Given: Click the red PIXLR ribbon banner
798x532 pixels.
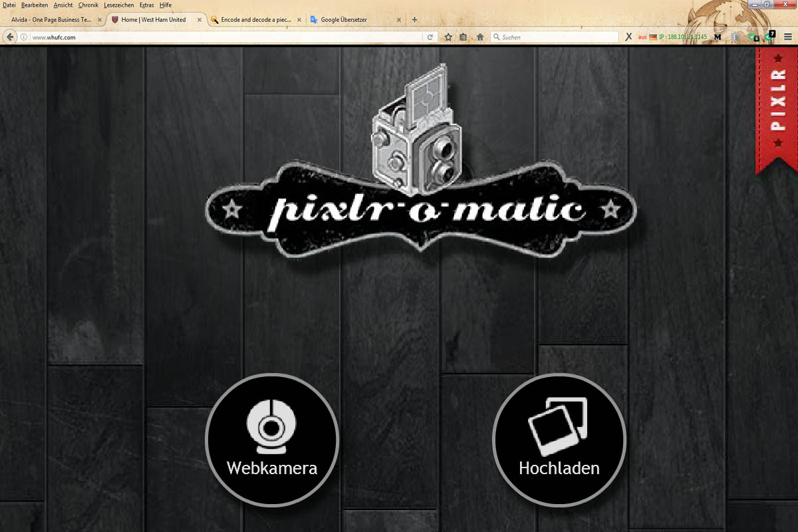Looking at the screenshot, I should (x=777, y=110).
